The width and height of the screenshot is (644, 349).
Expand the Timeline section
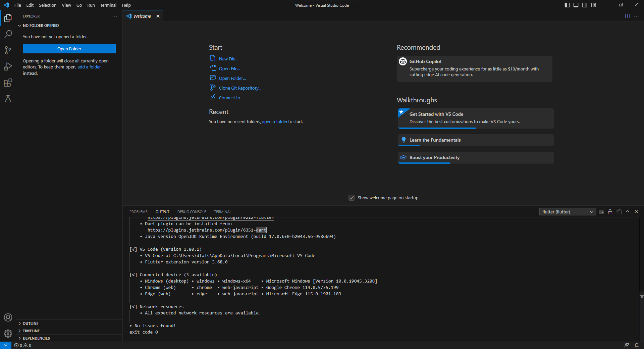69,331
